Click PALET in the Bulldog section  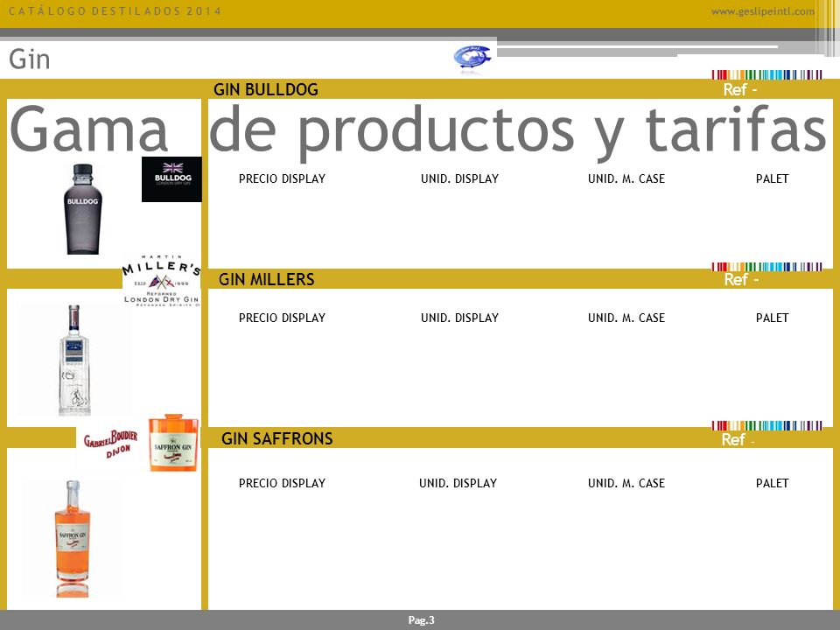772,178
